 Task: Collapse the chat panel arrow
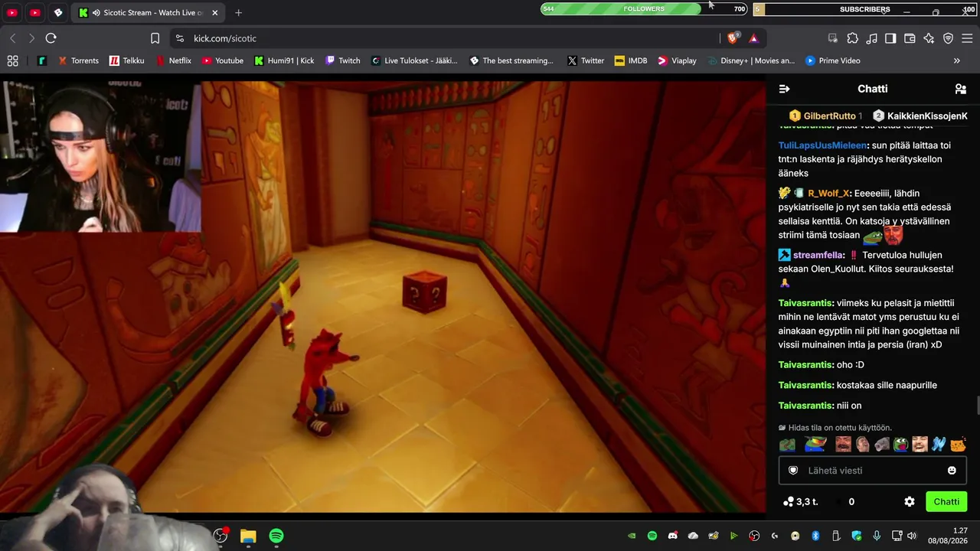coord(784,89)
